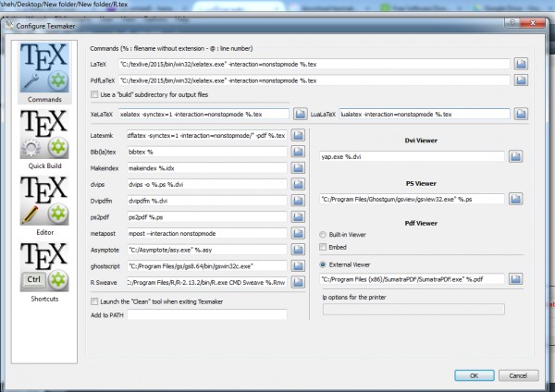Browse for the LaTeX executable
Screen dimensions: 555x392
[521, 64]
